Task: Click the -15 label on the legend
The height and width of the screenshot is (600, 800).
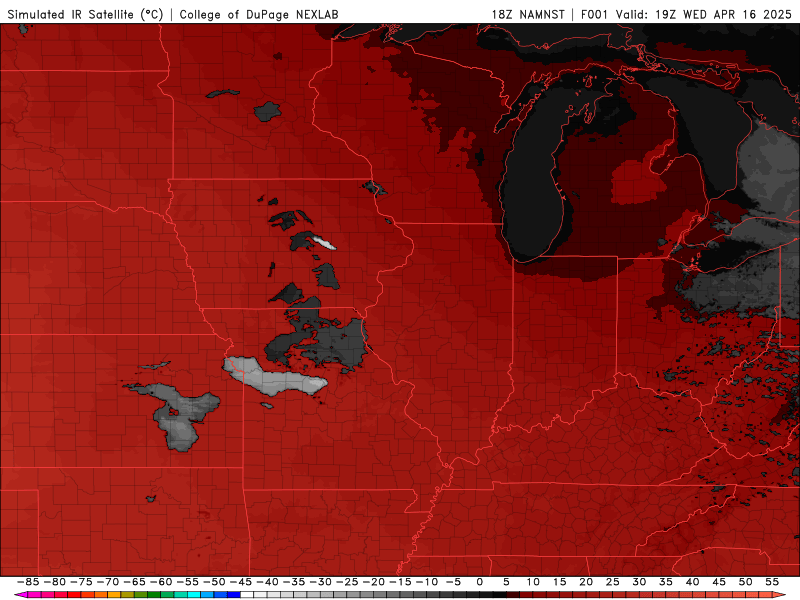Action: click(399, 582)
